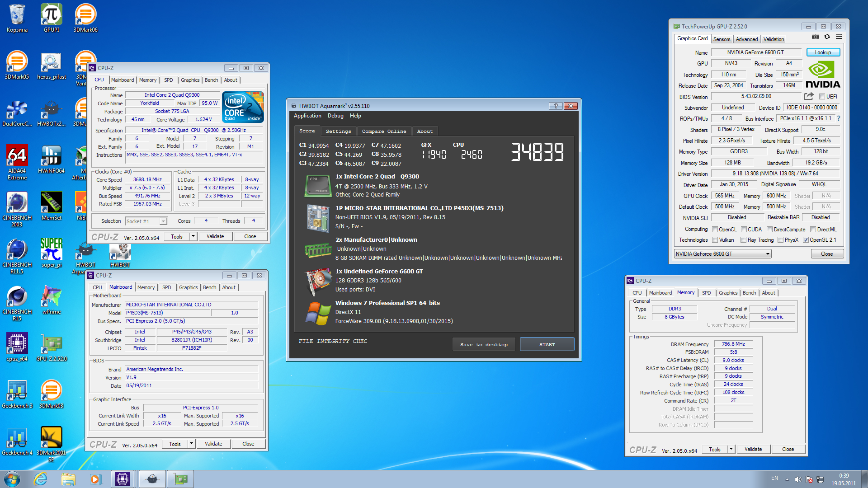Viewport: 868px width, 488px height.
Task: Open 3DMark2001 SE desktop icon
Action: (51, 444)
